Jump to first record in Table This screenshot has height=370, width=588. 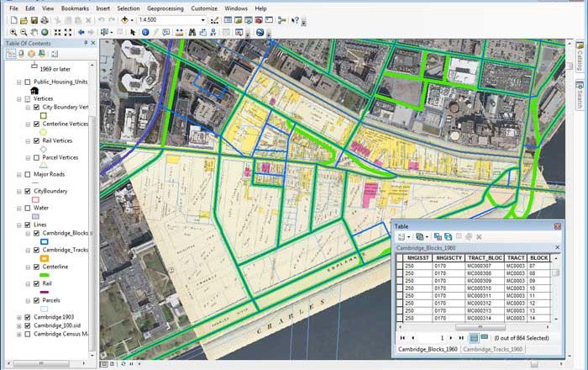[402, 338]
